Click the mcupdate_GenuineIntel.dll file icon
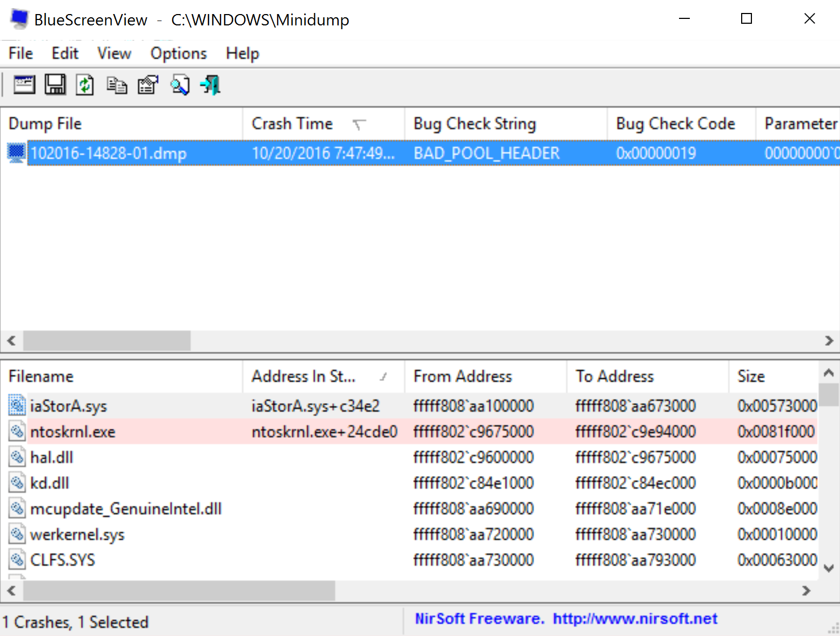 [x=17, y=508]
